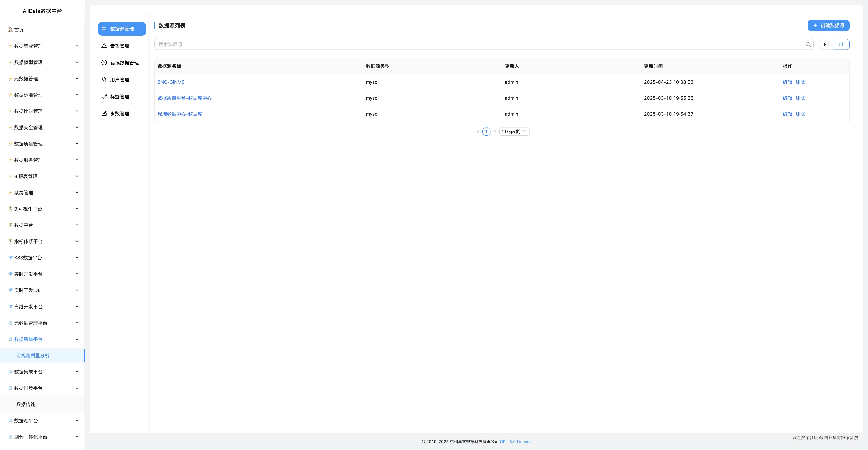Click 删除 for 深圳数据中心-数据库 row
This screenshot has width=868, height=450.
(800, 114)
